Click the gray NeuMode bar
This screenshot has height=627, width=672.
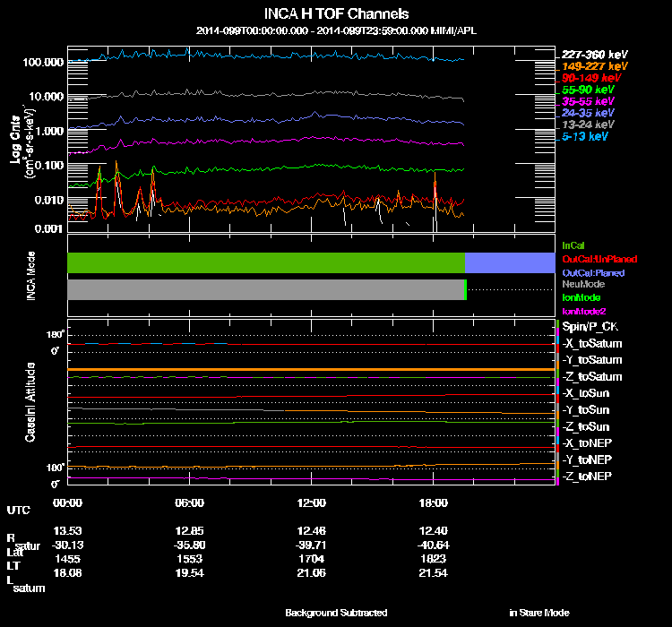pyautogui.click(x=266, y=289)
